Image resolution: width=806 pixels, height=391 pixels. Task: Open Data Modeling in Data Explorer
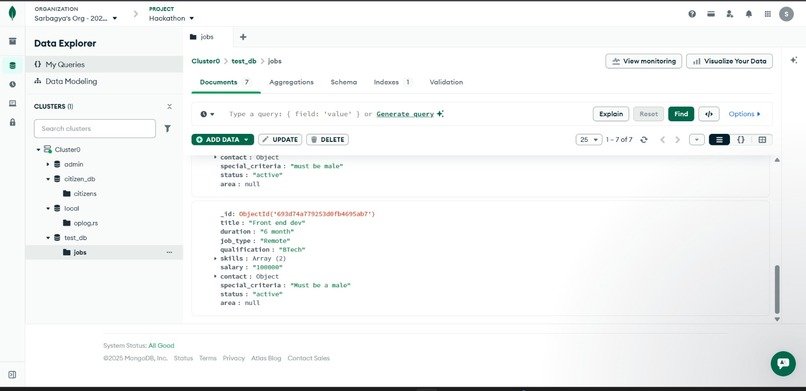point(104,81)
